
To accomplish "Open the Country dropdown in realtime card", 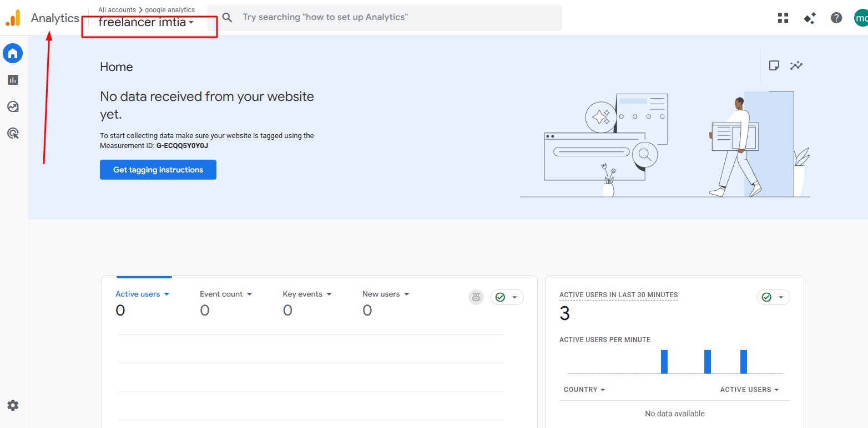I will coord(584,389).
